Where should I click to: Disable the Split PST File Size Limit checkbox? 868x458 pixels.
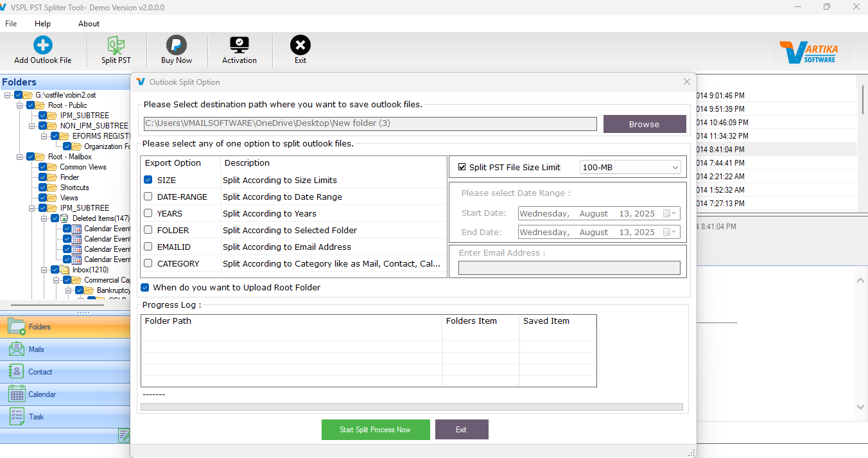[x=461, y=167]
